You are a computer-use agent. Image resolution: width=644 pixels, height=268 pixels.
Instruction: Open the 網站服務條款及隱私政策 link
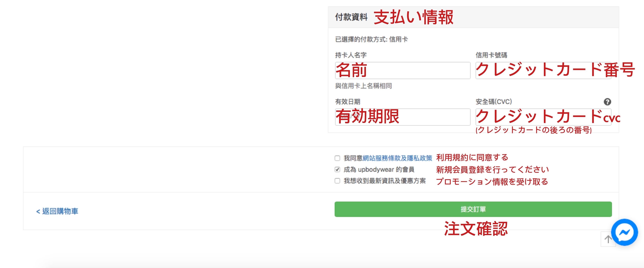click(x=397, y=158)
